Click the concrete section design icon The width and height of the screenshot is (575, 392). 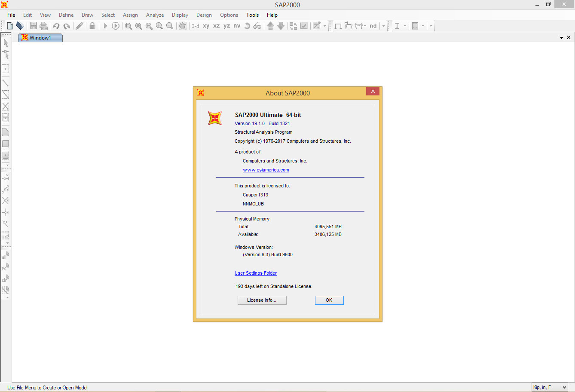pos(415,26)
